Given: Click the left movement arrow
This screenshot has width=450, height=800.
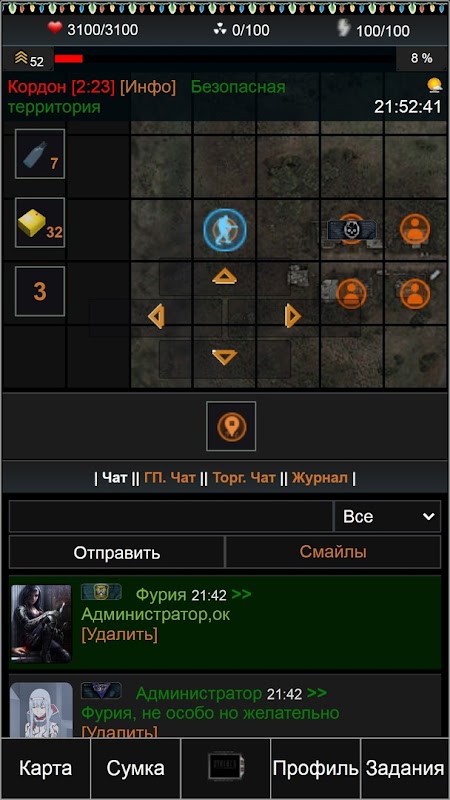Looking at the screenshot, I should click(x=156, y=316).
